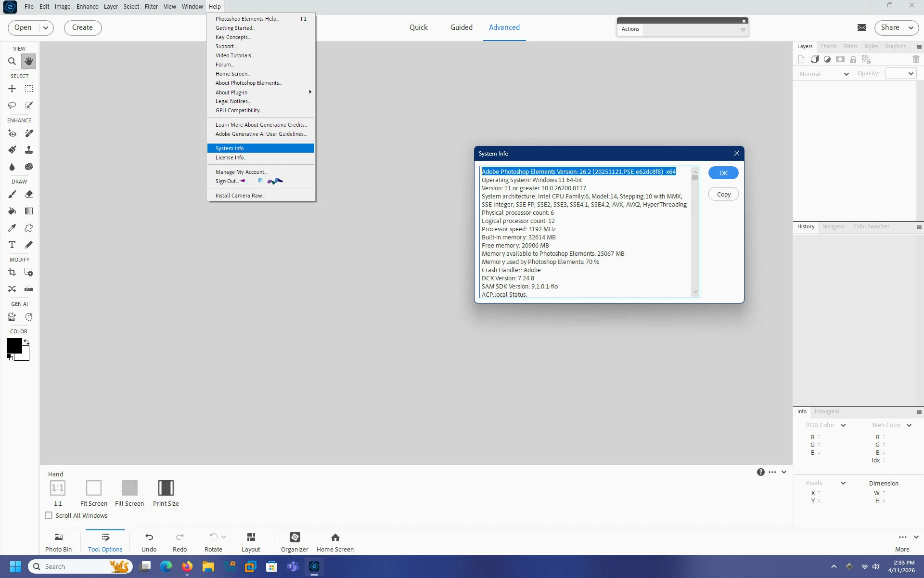This screenshot has height=578, width=924.
Task: Switch to the Guided tab
Action: pos(461,27)
